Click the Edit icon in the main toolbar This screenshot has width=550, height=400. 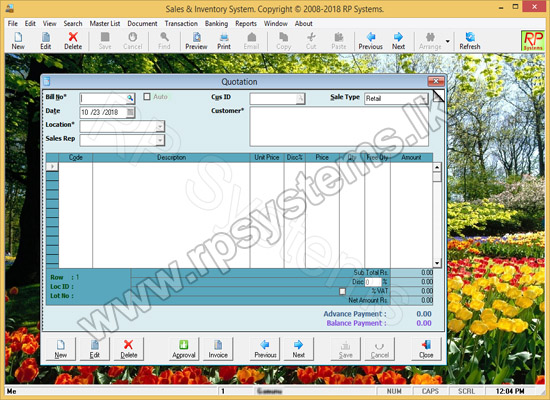[46, 37]
